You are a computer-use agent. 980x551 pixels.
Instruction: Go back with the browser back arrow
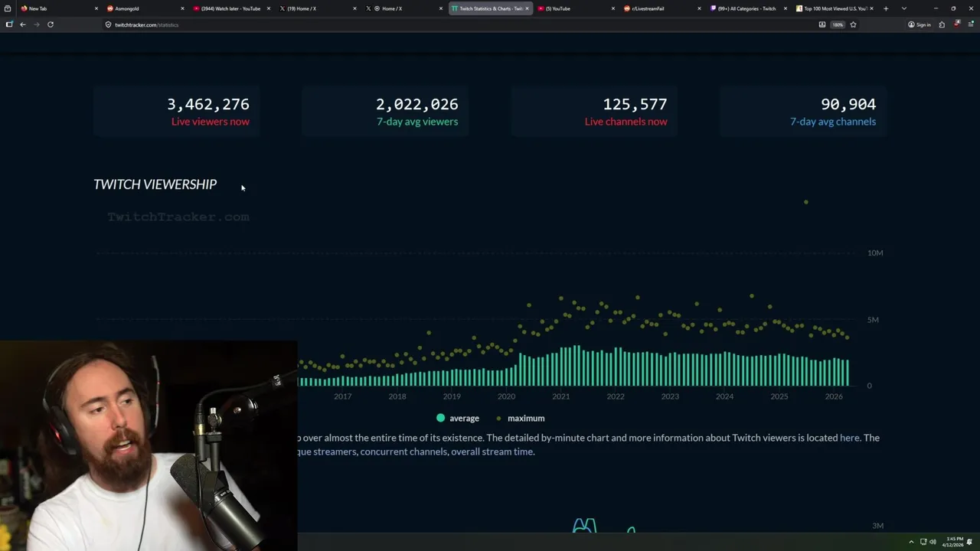(x=23, y=24)
